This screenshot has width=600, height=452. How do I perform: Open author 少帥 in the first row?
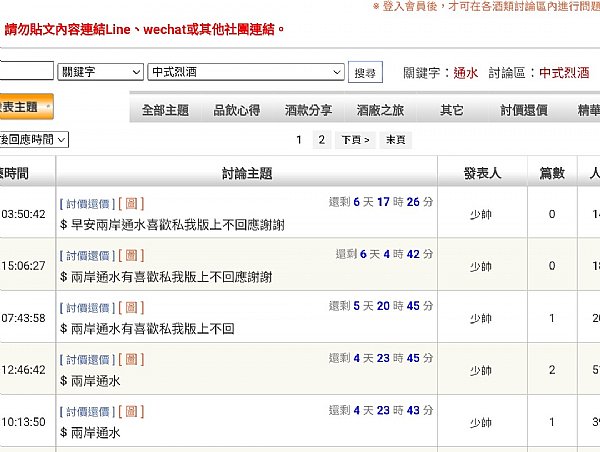click(481, 214)
